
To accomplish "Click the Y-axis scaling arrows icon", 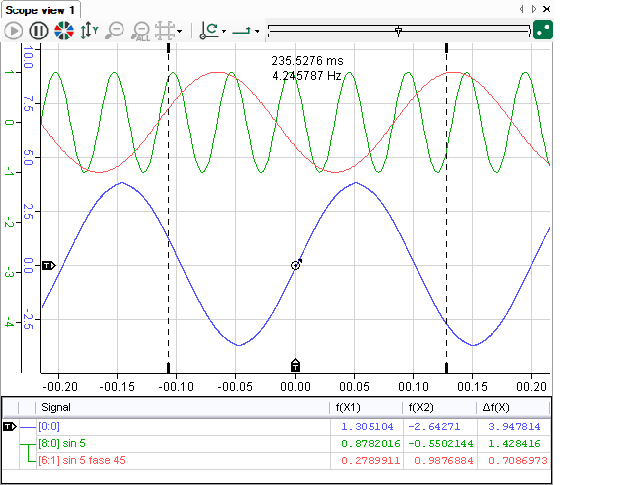I will point(88,30).
